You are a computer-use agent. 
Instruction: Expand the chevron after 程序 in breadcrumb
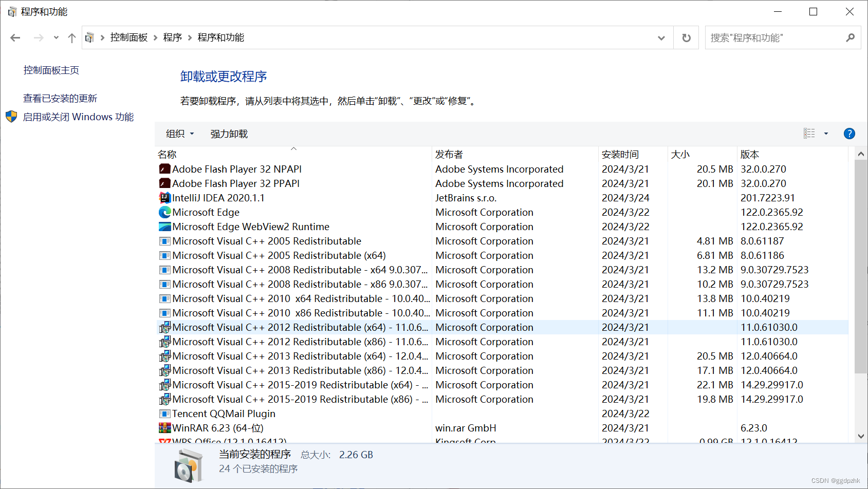190,37
